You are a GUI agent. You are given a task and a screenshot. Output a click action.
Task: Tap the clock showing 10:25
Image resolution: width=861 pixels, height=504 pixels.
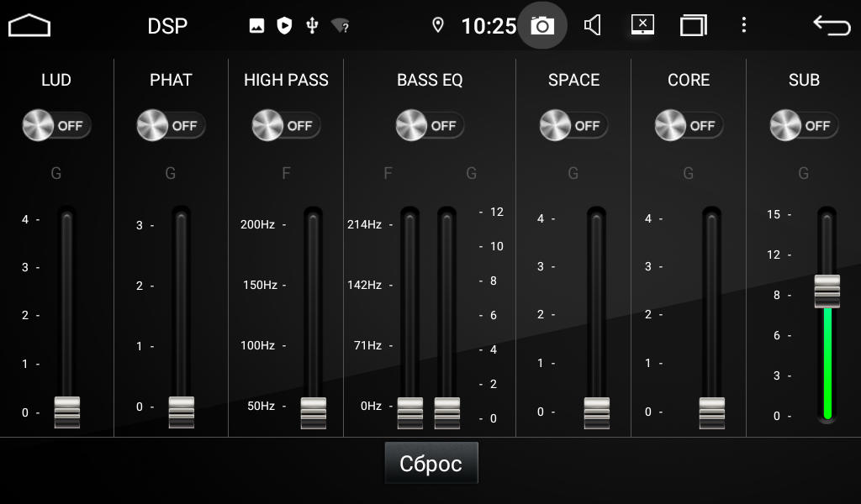click(489, 26)
